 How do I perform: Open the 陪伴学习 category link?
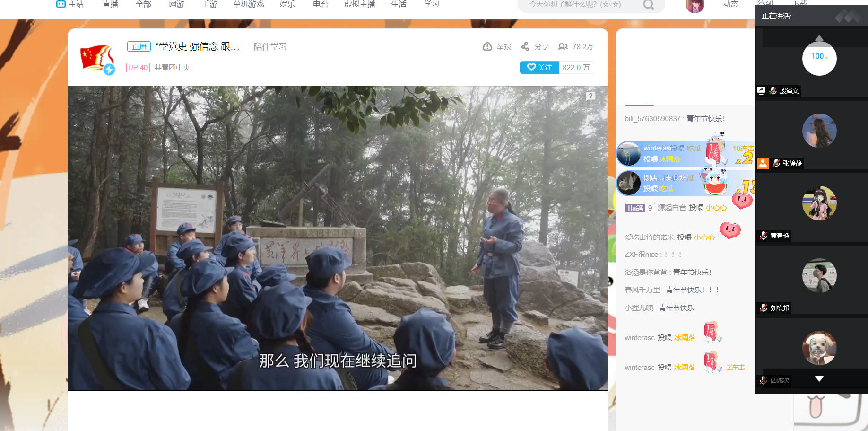(270, 46)
